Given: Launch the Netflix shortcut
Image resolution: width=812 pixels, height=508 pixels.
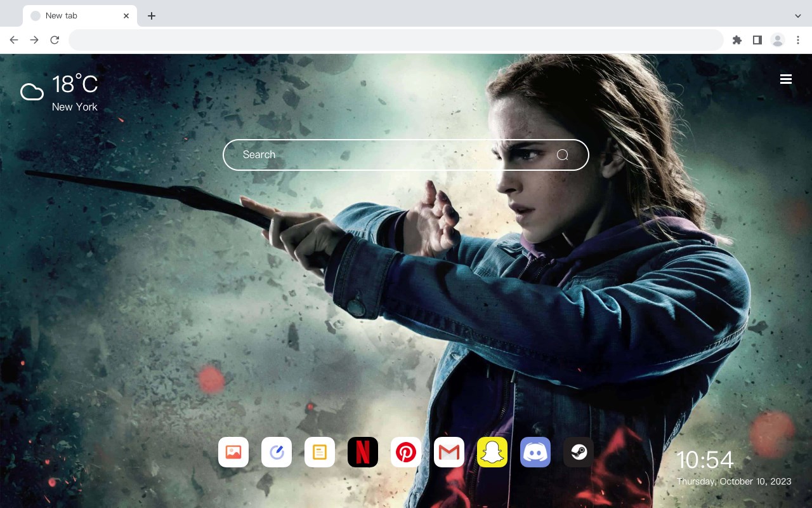Looking at the screenshot, I should 363,452.
